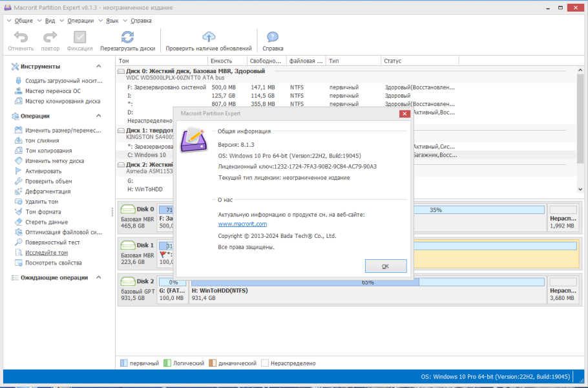Click the Логический legend color swatch

167,363
